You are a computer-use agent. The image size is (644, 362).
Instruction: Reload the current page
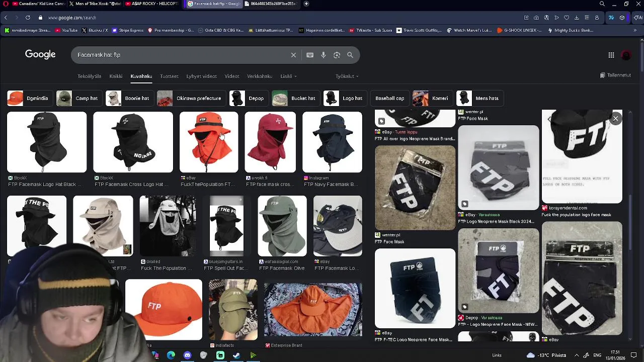pyautogui.click(x=28, y=18)
